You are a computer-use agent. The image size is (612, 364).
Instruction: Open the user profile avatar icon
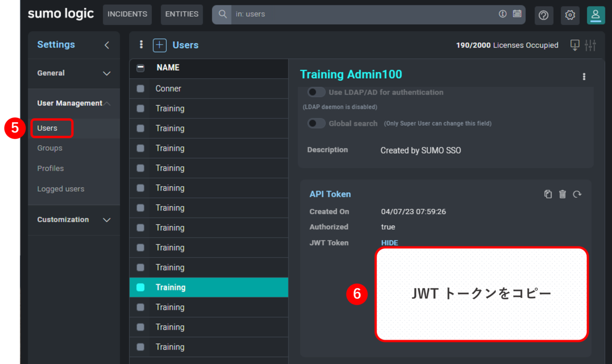coord(595,15)
